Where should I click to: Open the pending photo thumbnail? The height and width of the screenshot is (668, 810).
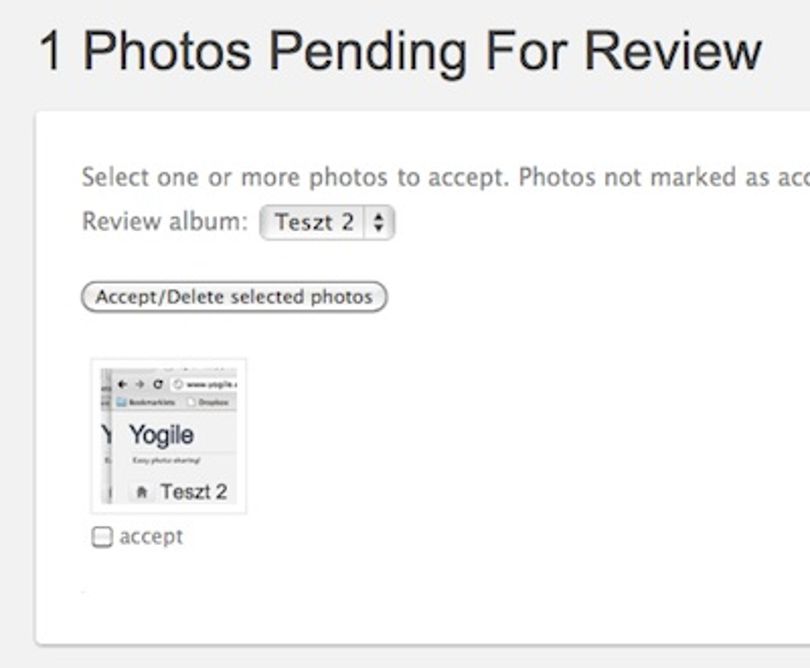[169, 436]
